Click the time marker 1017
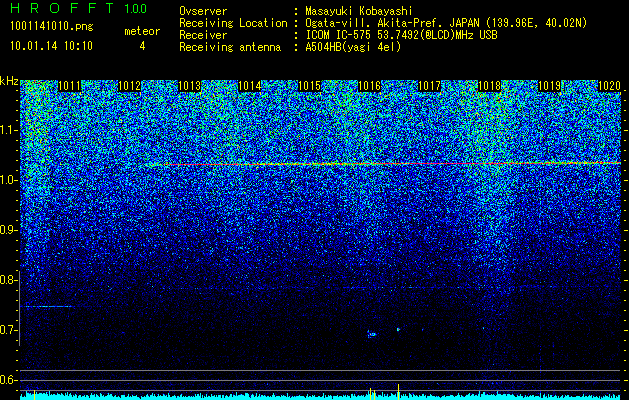The height and width of the screenshot is (400, 629). tap(430, 86)
